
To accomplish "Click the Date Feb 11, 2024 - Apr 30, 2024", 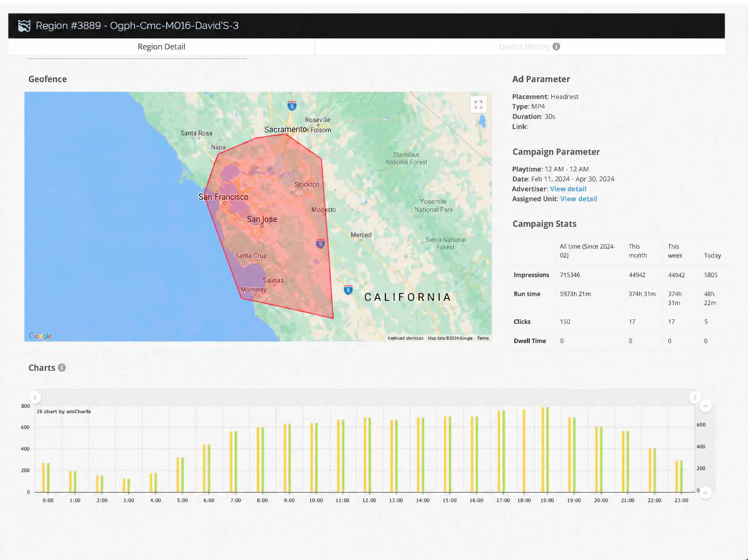I will coord(563,179).
